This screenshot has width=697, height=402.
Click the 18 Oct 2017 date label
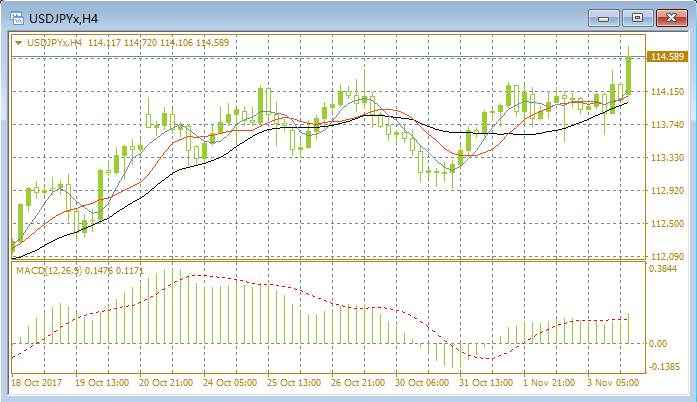pyautogui.click(x=36, y=382)
